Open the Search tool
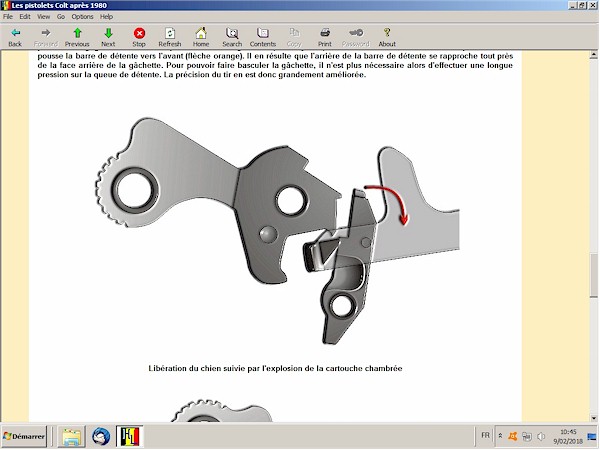Viewport: 600px width, 450px height. (x=232, y=37)
